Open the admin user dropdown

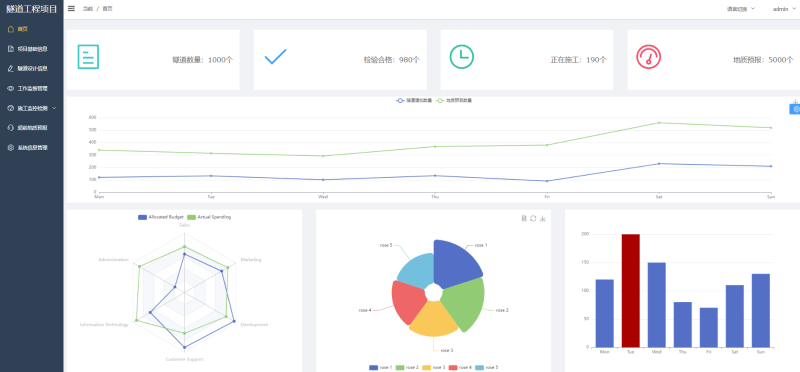[783, 9]
